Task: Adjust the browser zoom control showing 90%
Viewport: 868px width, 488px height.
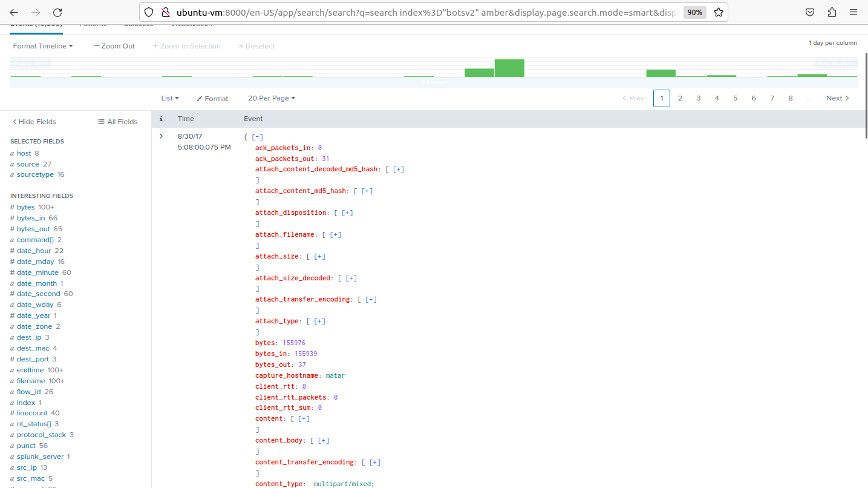Action: click(x=694, y=12)
